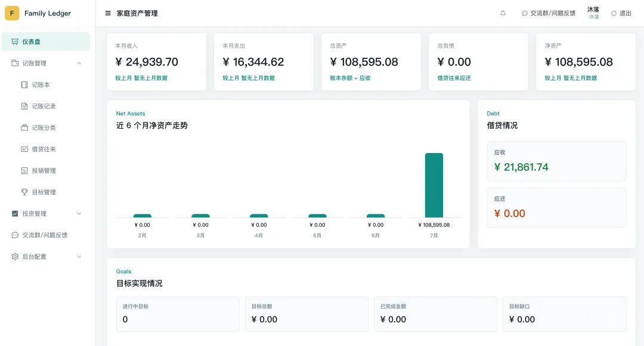The width and height of the screenshot is (644, 346).
Task: Click the Family Ledger logo icon
Action: 12,13
